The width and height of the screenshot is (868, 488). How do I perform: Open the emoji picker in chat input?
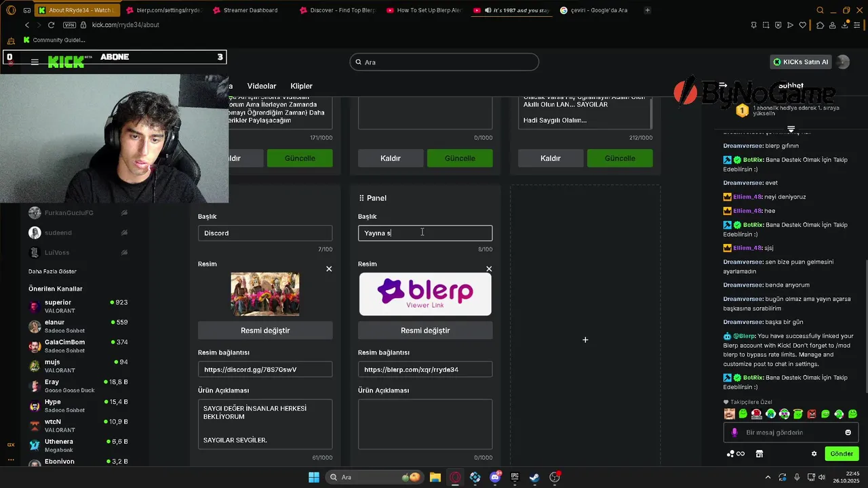point(848,432)
